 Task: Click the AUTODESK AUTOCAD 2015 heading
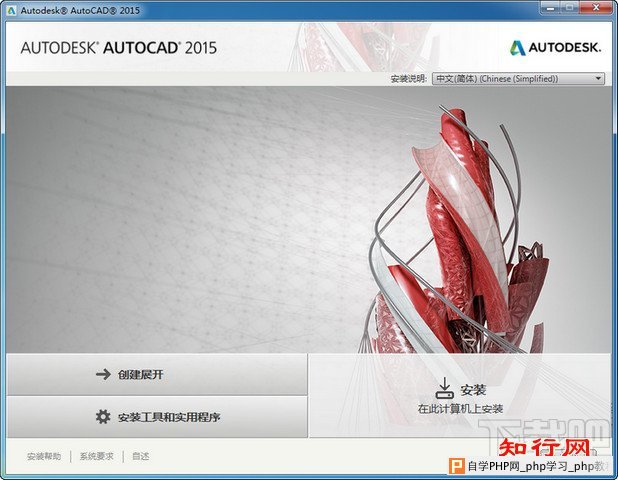point(119,48)
